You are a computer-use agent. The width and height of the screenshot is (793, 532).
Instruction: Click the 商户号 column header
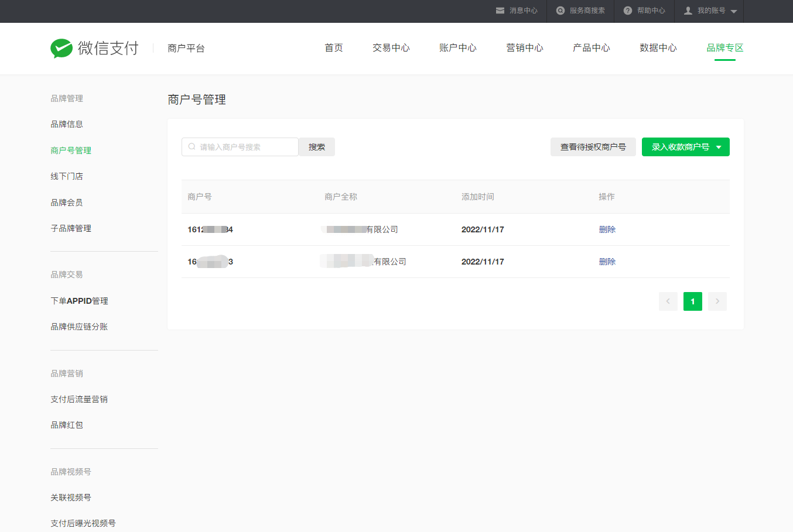click(200, 197)
